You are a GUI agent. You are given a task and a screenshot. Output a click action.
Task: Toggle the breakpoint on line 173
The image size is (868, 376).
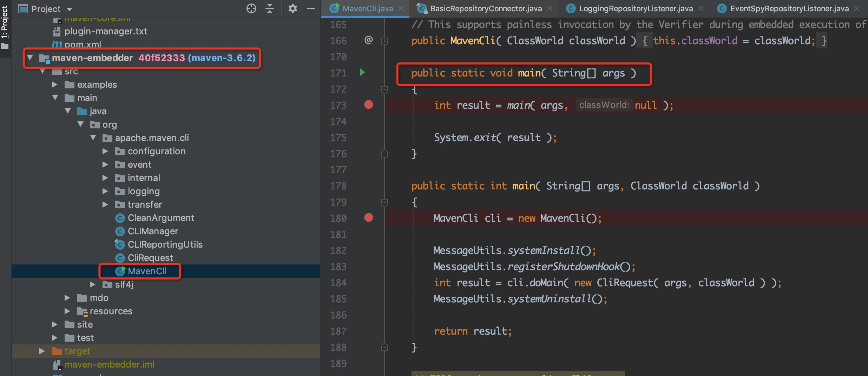click(369, 105)
